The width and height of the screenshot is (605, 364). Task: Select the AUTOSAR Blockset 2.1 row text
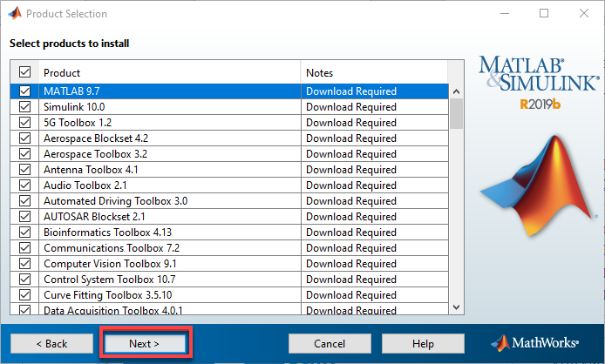click(x=94, y=217)
